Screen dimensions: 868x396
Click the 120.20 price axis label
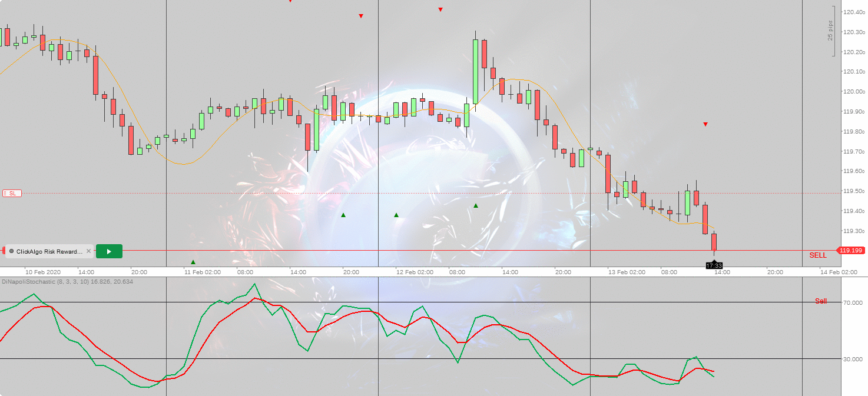click(853, 52)
